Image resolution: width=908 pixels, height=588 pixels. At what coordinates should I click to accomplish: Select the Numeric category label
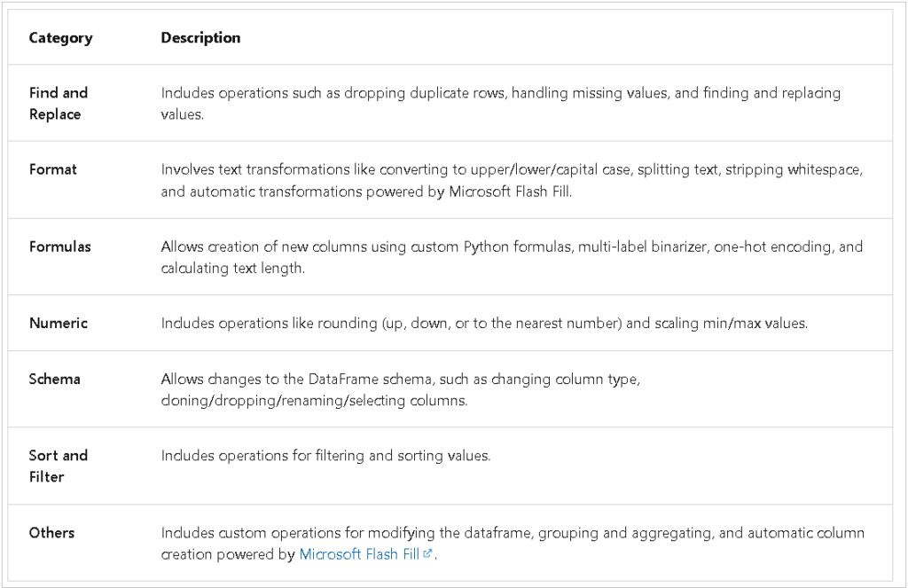tap(58, 323)
